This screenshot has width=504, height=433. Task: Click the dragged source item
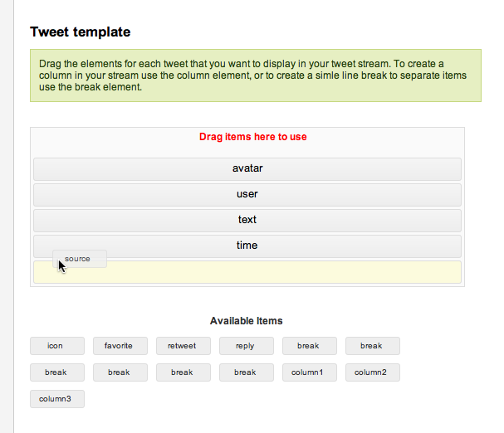[80, 259]
